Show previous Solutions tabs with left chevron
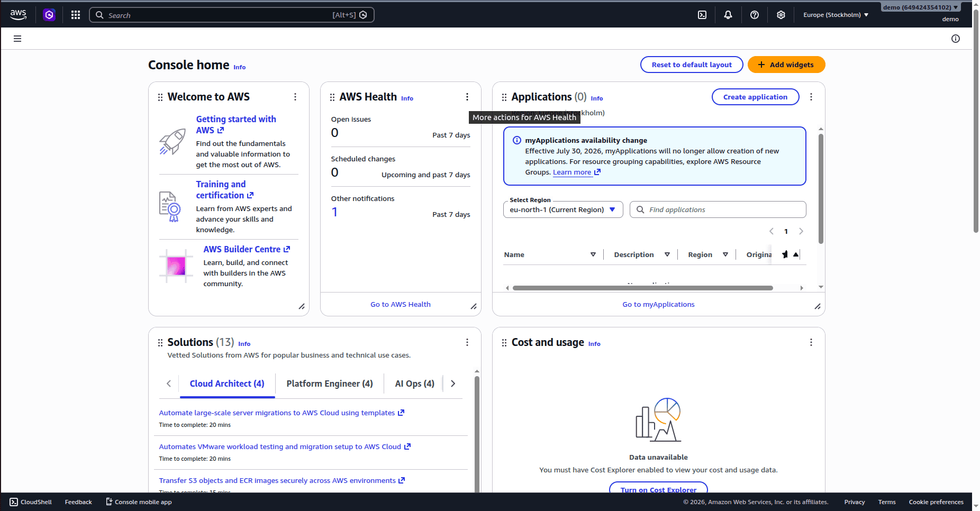 169,384
